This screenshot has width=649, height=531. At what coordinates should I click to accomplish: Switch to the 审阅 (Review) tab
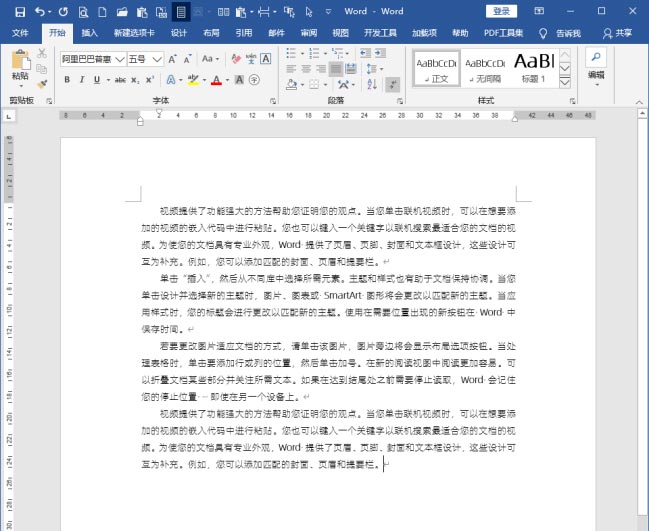pos(309,33)
